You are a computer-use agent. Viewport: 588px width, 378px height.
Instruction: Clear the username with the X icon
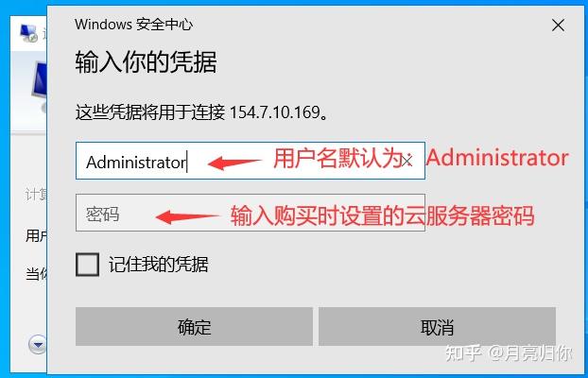point(406,162)
